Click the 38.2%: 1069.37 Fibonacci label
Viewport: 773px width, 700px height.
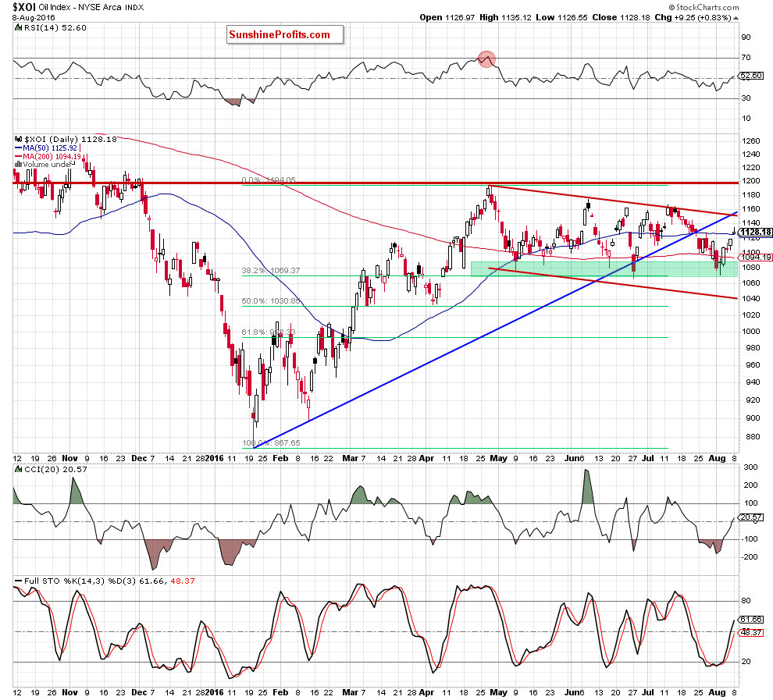tap(270, 271)
